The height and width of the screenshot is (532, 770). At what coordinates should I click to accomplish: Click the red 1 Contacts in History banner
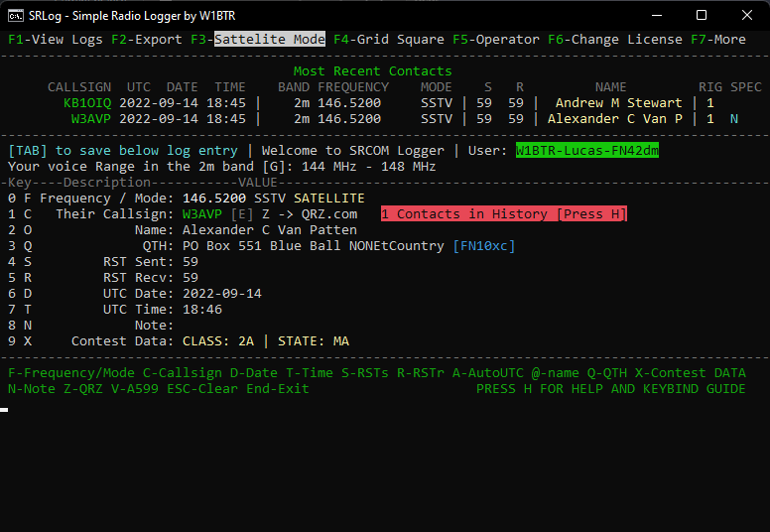pyautogui.click(x=504, y=214)
